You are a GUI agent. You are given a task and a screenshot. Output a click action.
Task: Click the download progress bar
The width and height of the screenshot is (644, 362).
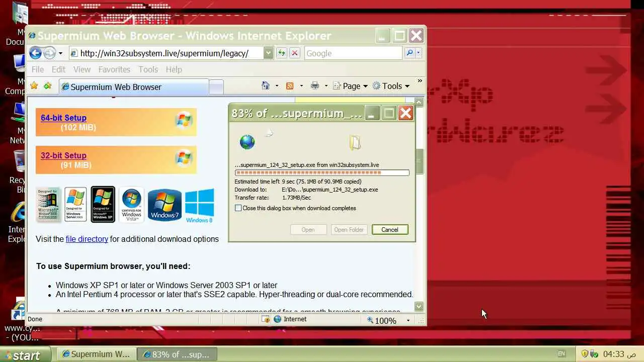click(322, 172)
